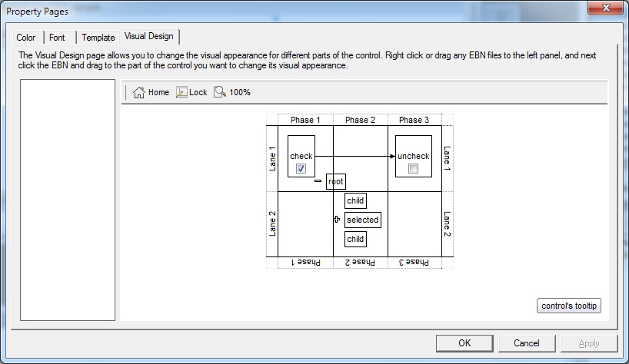Go to the Template tab
The height and width of the screenshot is (364, 629).
[98, 38]
